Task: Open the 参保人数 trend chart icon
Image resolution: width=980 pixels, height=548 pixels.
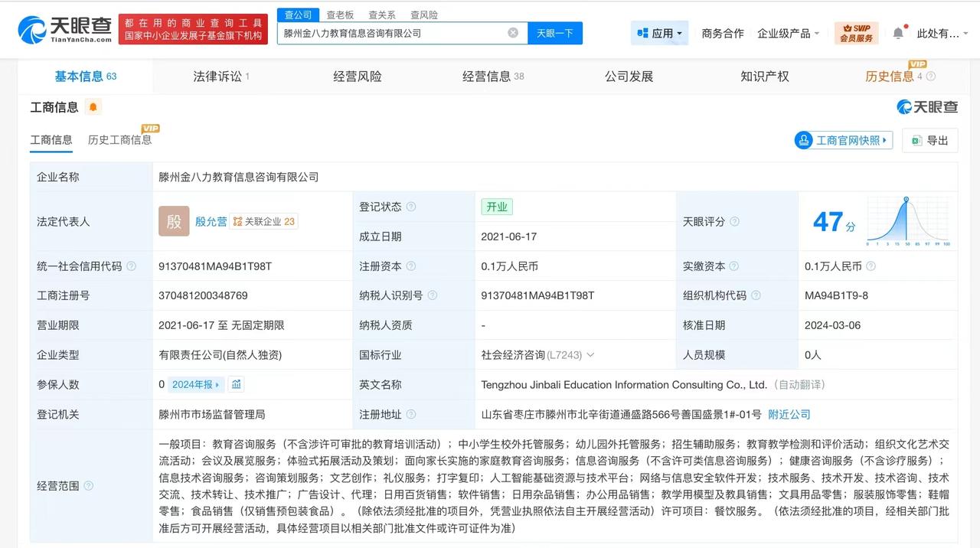Action: pyautogui.click(x=237, y=384)
